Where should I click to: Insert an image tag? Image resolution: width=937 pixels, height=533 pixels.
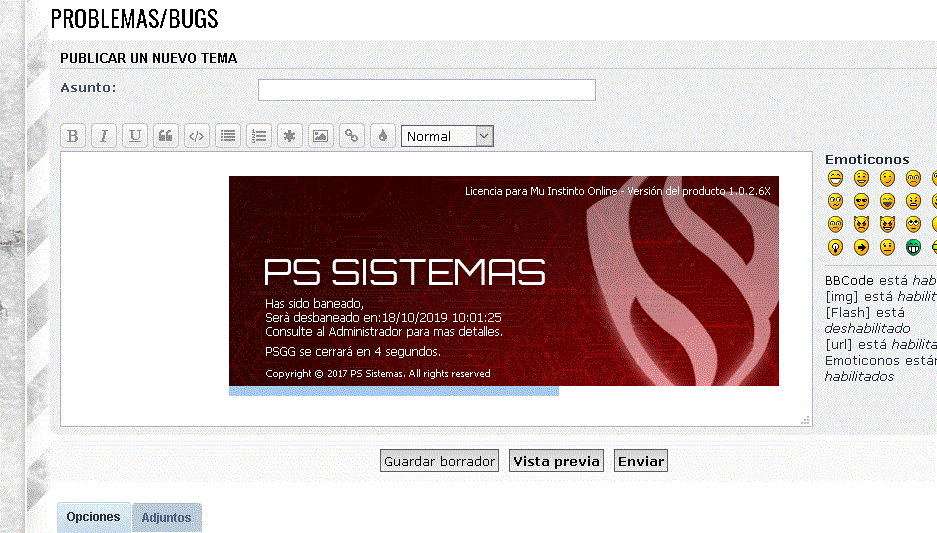(320, 137)
